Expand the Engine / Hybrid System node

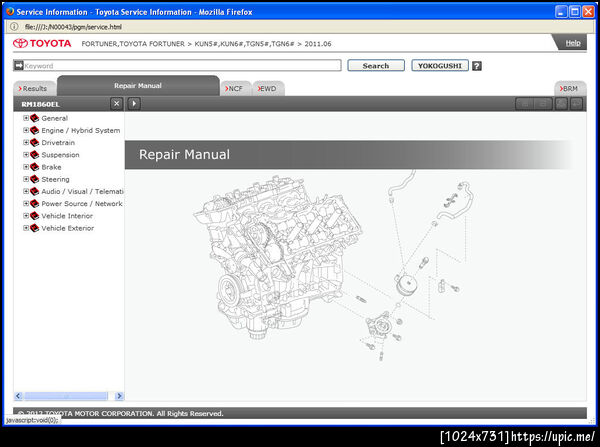coord(26,131)
